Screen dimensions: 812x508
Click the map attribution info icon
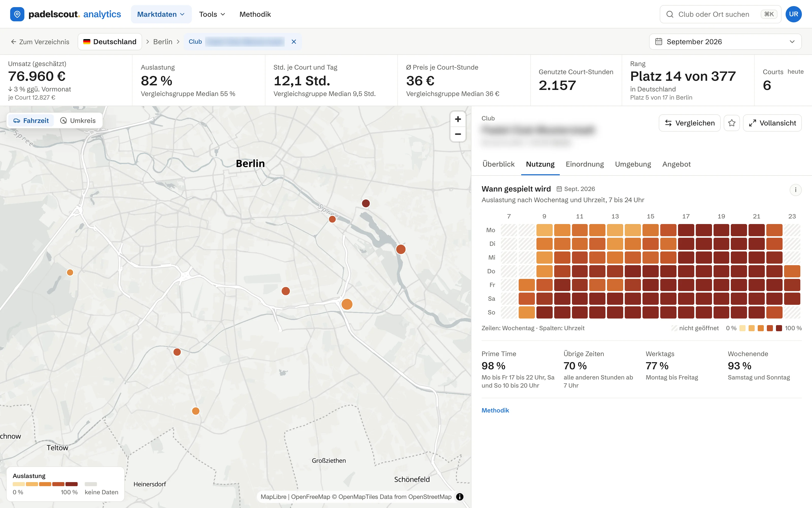[x=460, y=497]
